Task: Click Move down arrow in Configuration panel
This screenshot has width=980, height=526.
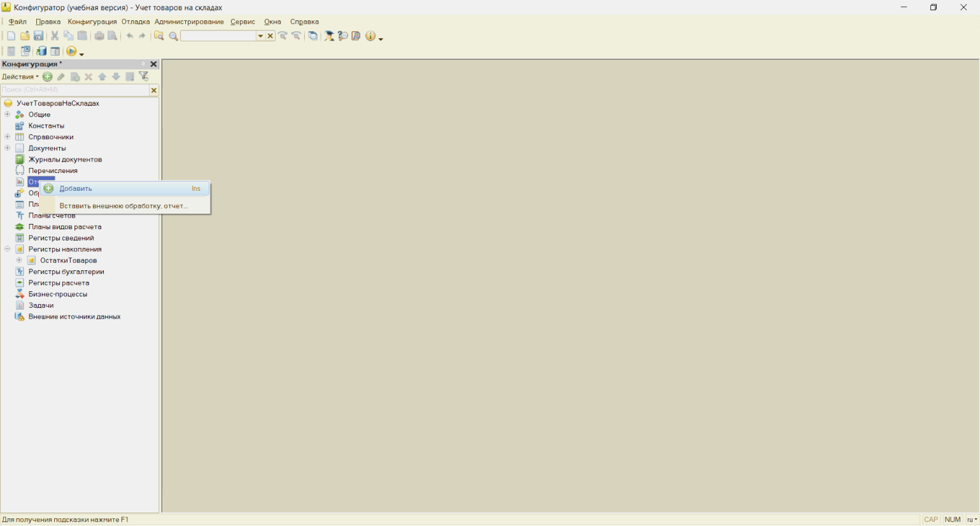Action: click(x=116, y=77)
